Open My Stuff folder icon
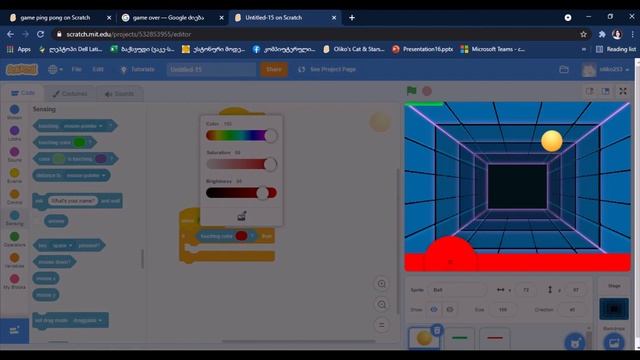The image size is (640, 360). pos(564,69)
